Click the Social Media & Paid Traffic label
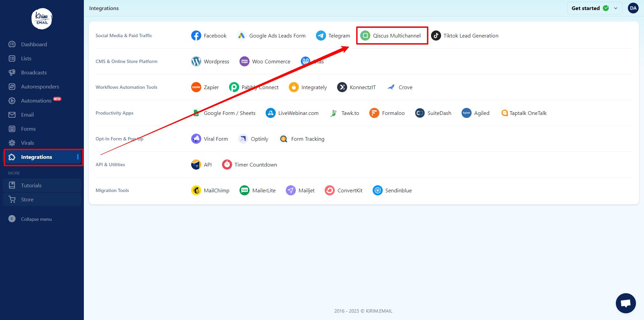This screenshot has width=644, height=320. point(124,36)
